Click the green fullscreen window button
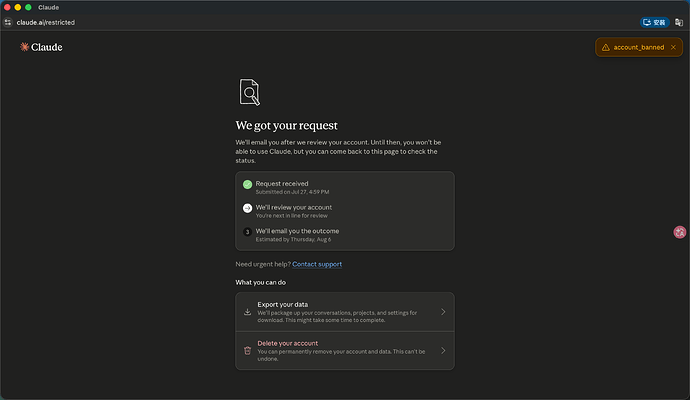The image size is (690, 400). [28, 7]
